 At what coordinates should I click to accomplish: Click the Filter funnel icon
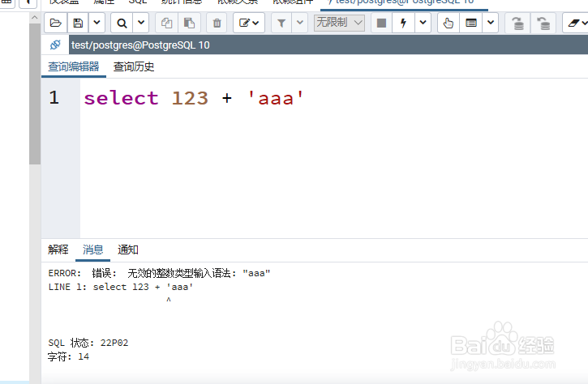pos(281,23)
